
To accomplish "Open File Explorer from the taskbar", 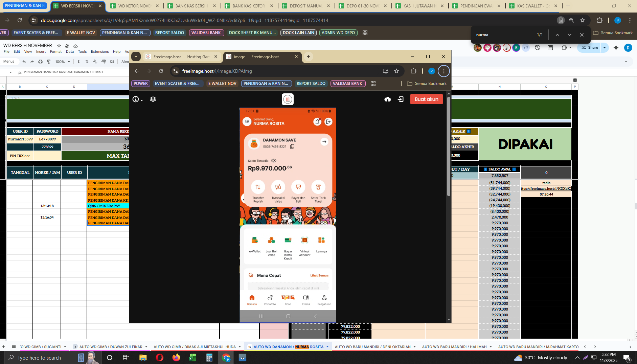I will click(x=143, y=358).
